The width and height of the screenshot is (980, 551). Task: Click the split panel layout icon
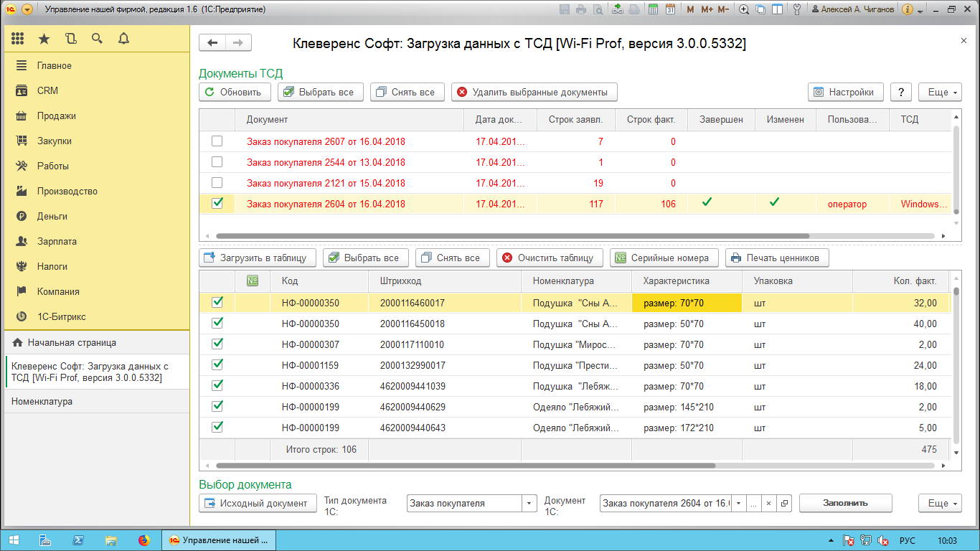(777, 9)
